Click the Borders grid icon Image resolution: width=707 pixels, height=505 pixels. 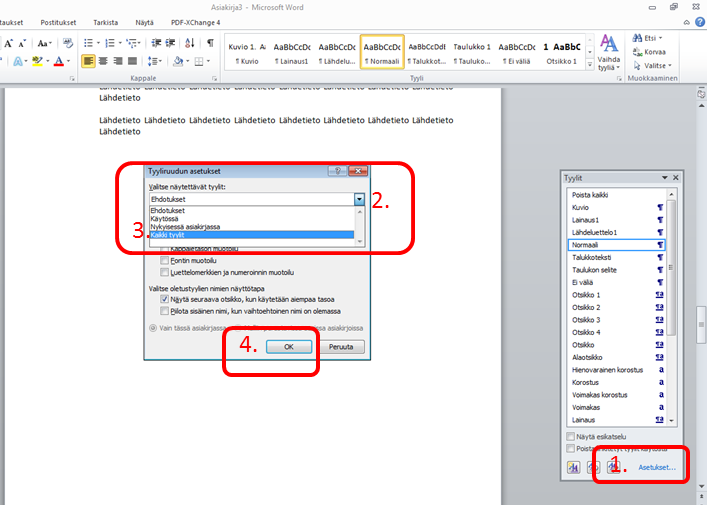click(x=199, y=61)
